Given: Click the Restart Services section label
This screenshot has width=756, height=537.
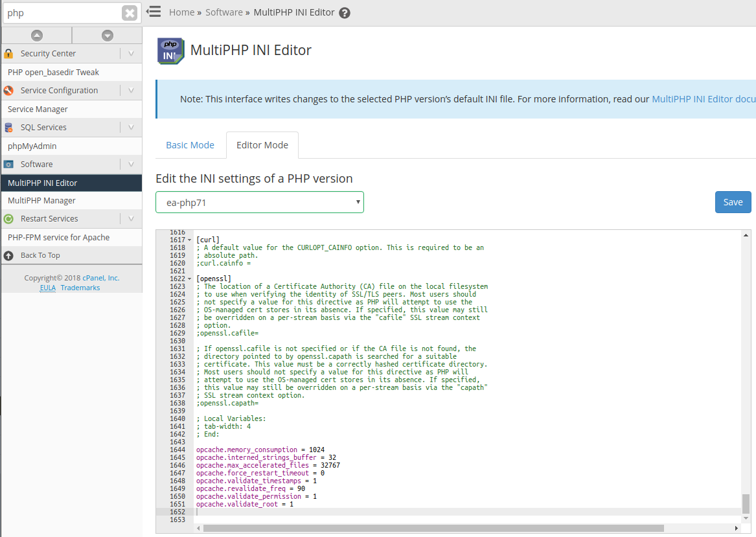Looking at the screenshot, I should tap(49, 219).
